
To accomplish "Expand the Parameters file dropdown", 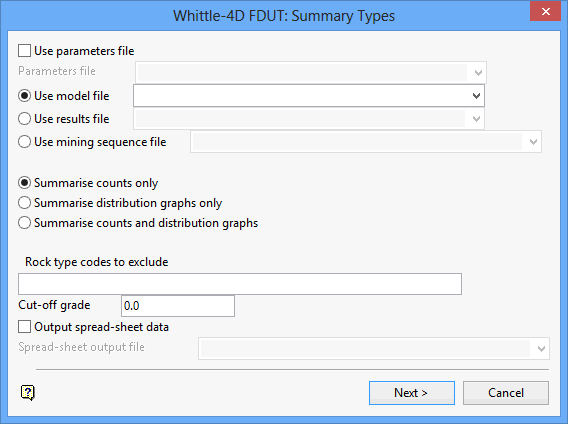I will 478,72.
